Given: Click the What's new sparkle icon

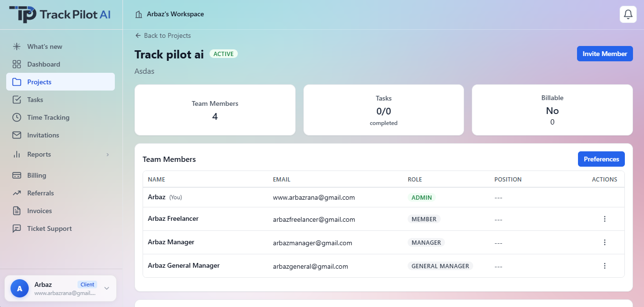Looking at the screenshot, I should [x=17, y=46].
